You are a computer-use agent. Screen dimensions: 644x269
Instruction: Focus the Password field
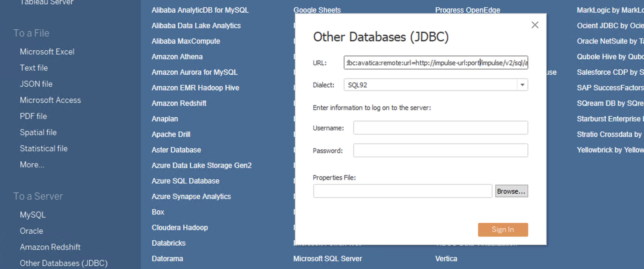click(441, 150)
